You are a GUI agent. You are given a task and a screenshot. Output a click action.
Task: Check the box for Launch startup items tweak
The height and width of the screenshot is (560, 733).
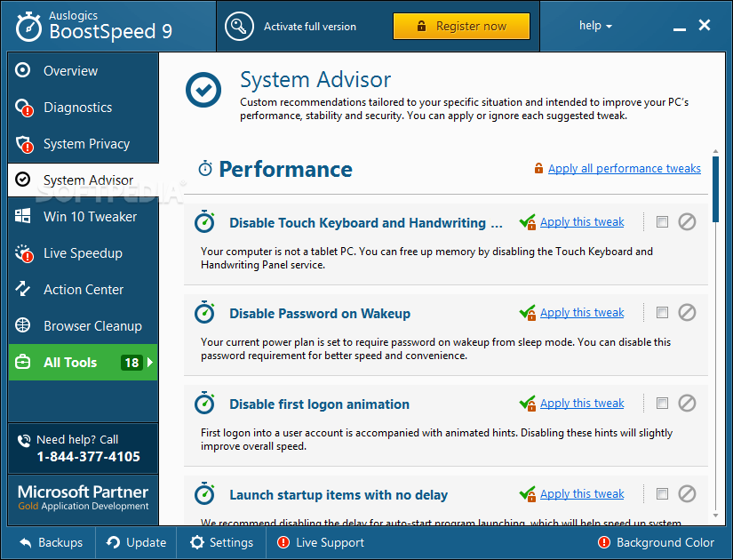coord(662,494)
